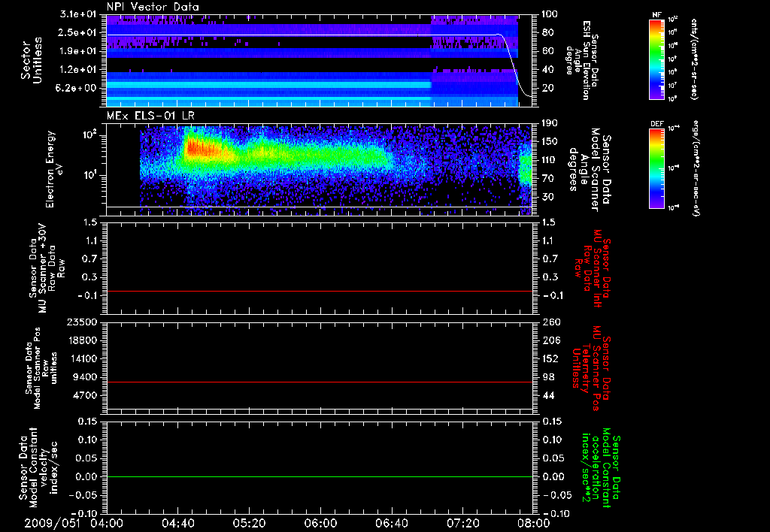770x532 pixels.
Task: Click the "Sector Unitless" axis label
Action: pyautogui.click(x=31, y=60)
